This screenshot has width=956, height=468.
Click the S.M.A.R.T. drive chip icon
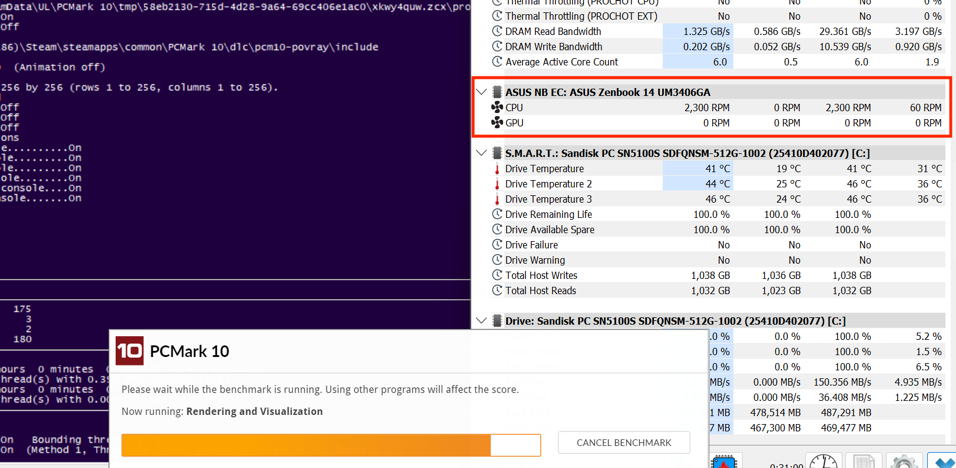point(497,153)
